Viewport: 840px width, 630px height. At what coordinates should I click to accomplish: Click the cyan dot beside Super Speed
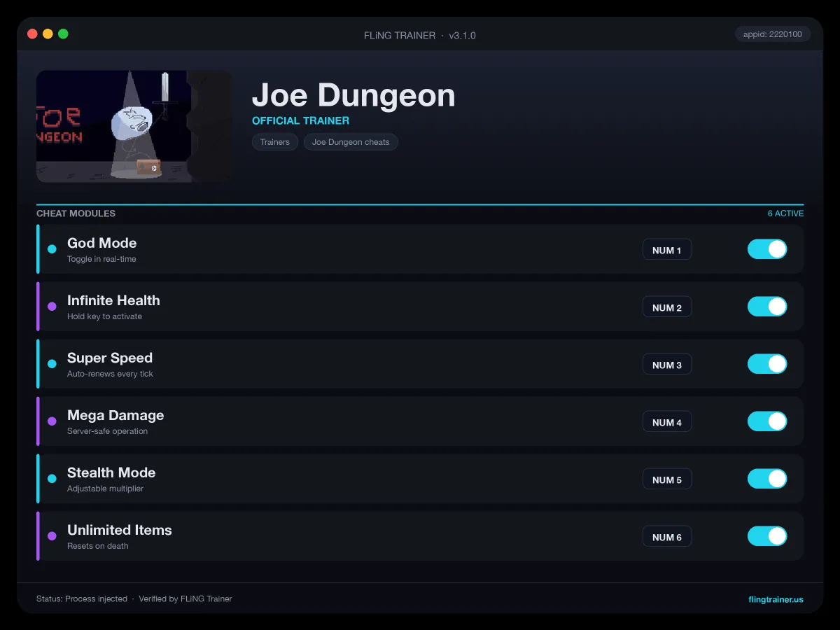pos(52,364)
